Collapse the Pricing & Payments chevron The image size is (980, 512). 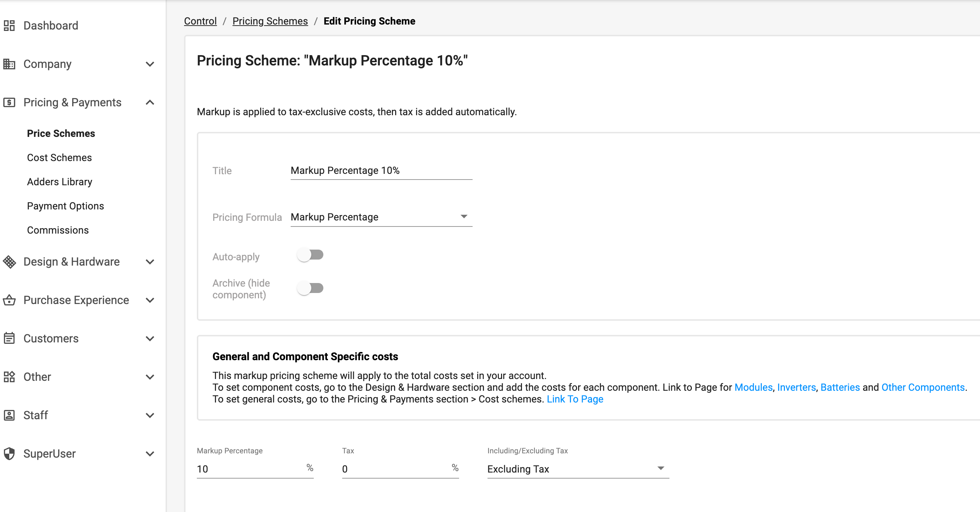tap(150, 102)
